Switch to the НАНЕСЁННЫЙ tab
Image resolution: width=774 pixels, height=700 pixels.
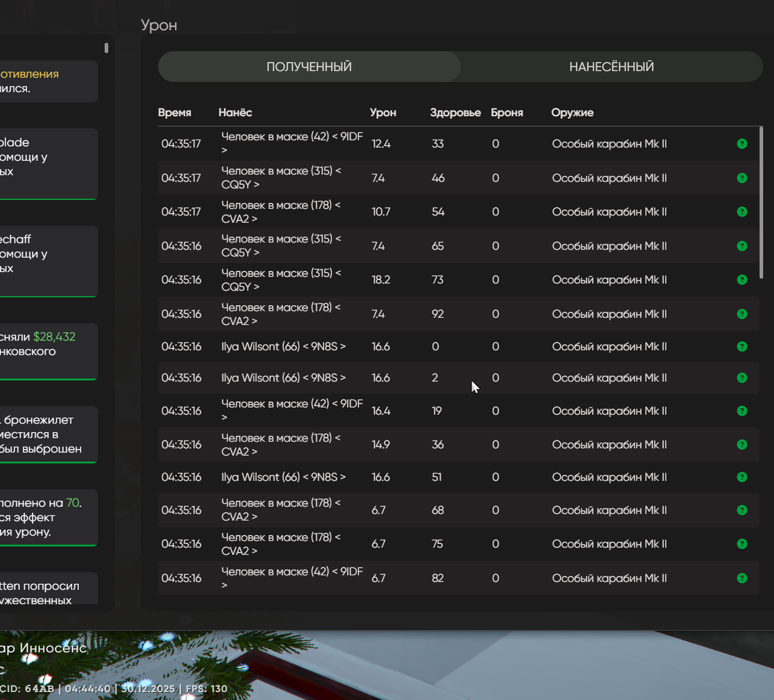pyautogui.click(x=611, y=67)
